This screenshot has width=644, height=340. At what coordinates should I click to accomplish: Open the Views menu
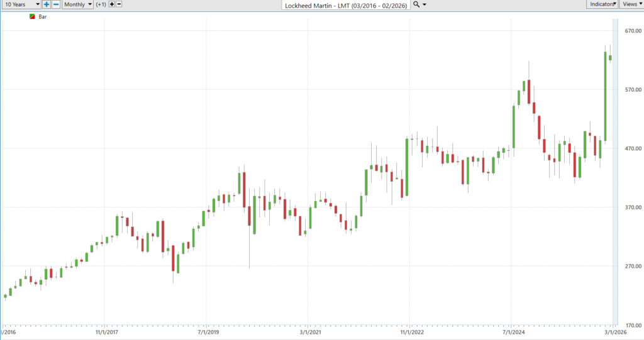(x=631, y=4)
